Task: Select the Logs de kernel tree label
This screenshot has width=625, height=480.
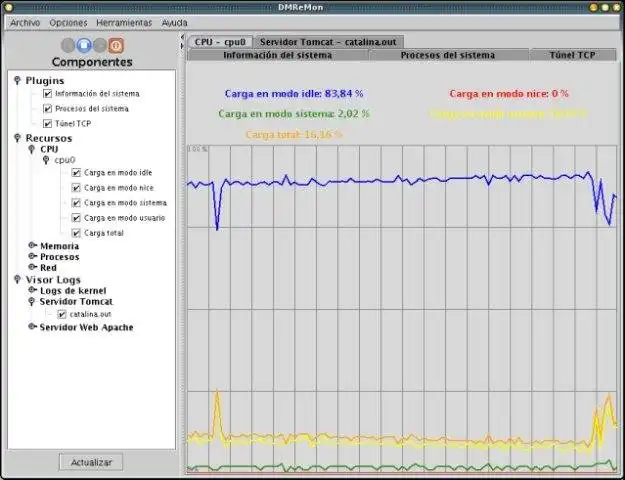Action: [x=73, y=291]
